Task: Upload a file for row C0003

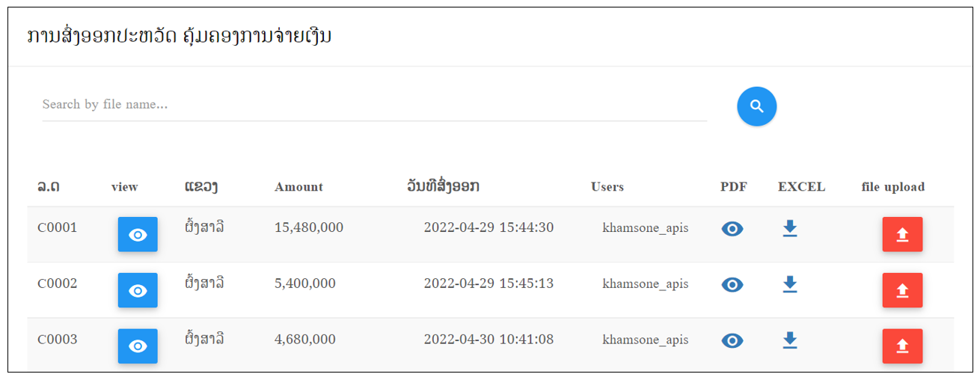Action: pyautogui.click(x=902, y=346)
